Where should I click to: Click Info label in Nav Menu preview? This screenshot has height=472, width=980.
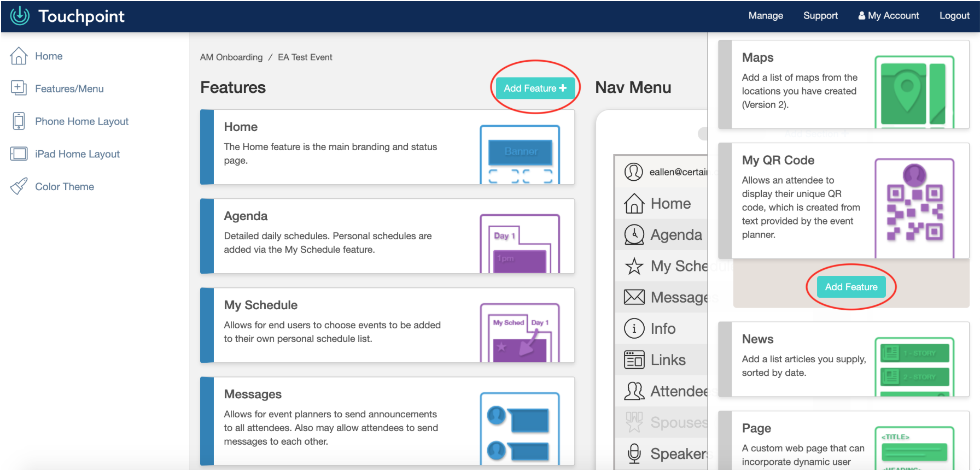tap(663, 328)
